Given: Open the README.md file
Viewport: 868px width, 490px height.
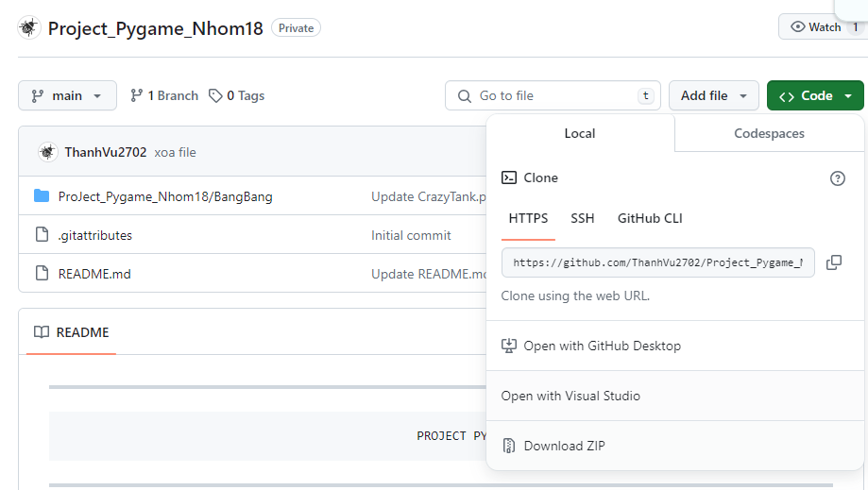Looking at the screenshot, I should point(94,274).
